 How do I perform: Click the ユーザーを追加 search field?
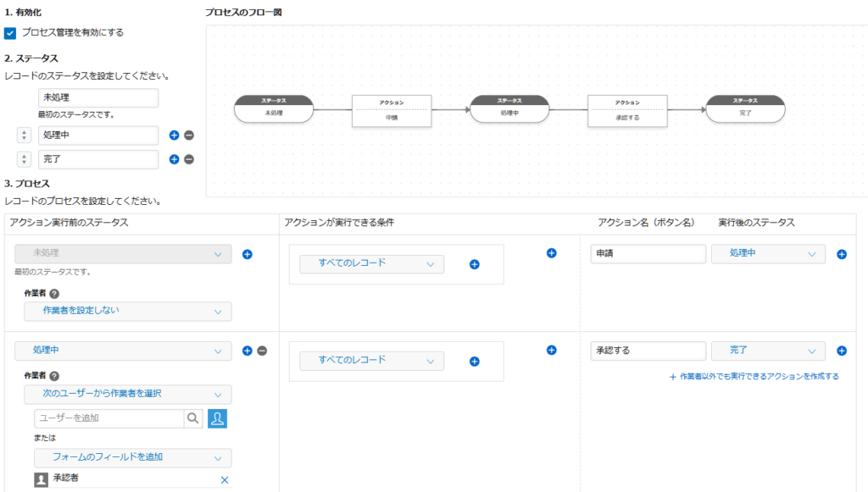tap(108, 417)
